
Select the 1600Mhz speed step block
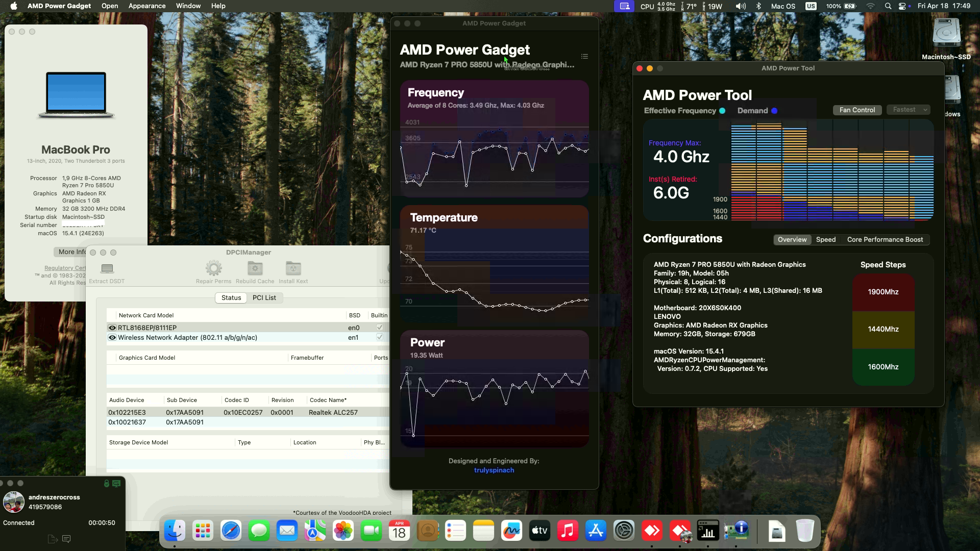[883, 366]
